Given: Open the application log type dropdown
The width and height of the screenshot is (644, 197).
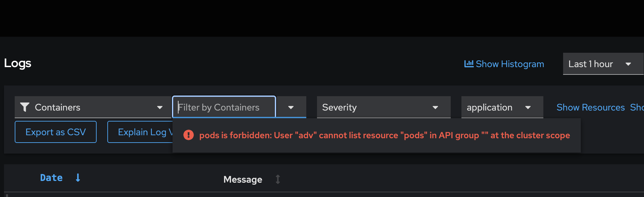Looking at the screenshot, I should pyautogui.click(x=502, y=107).
